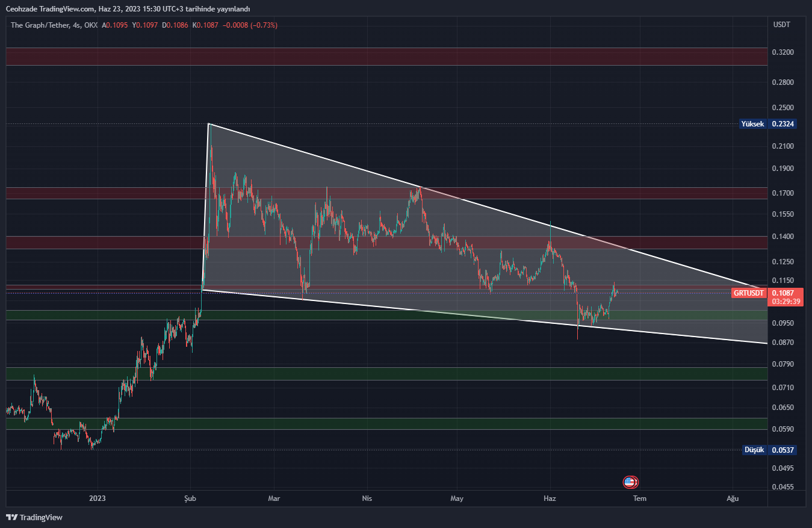
Task: Click the "Mar" month label on time axis
Action: click(274, 498)
